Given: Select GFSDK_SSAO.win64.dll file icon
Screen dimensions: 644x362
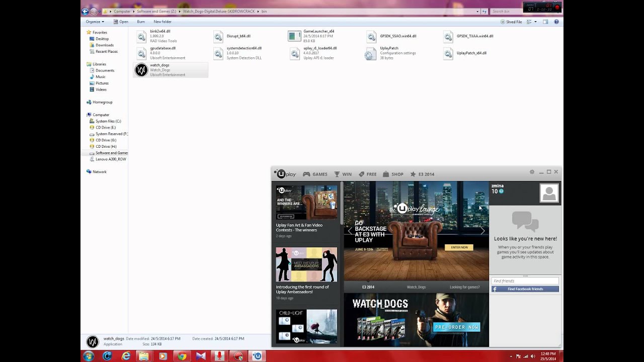Looking at the screenshot, I should pos(371,36).
